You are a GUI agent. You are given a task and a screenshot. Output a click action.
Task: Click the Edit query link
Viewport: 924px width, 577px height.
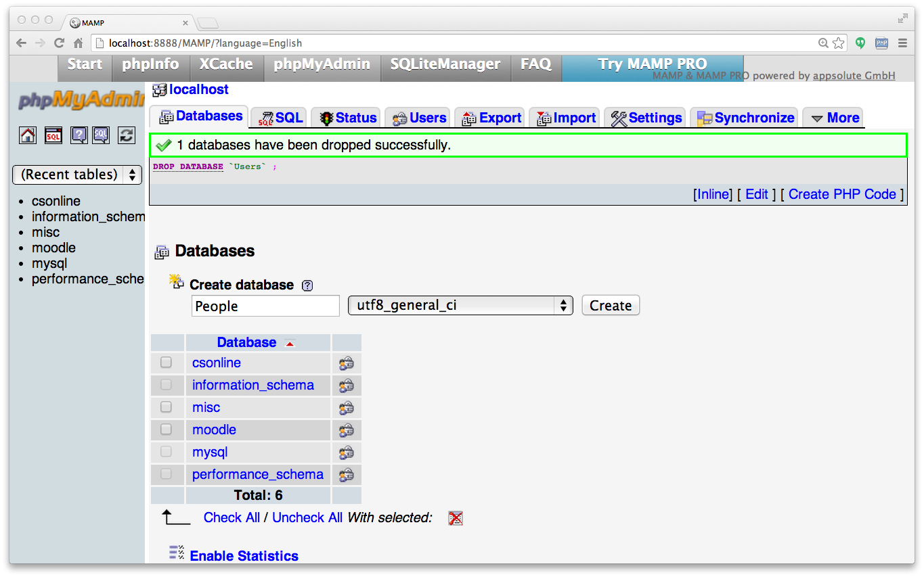coord(757,194)
